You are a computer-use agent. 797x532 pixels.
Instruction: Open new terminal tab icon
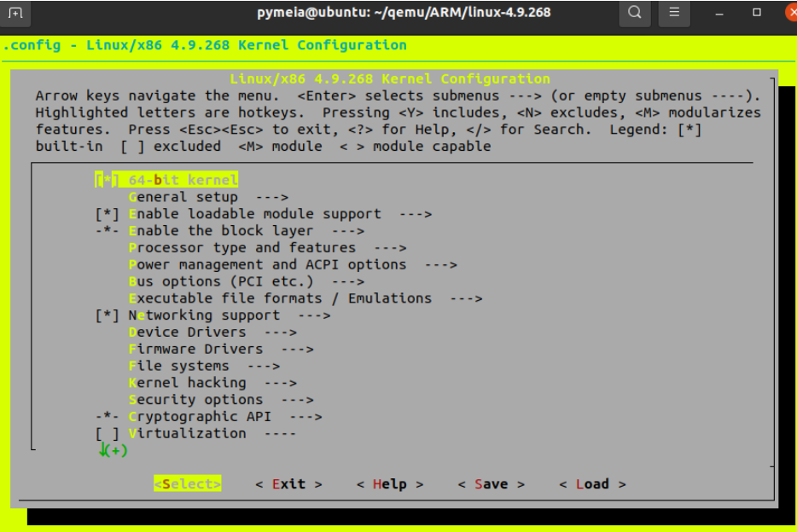tap(15, 13)
